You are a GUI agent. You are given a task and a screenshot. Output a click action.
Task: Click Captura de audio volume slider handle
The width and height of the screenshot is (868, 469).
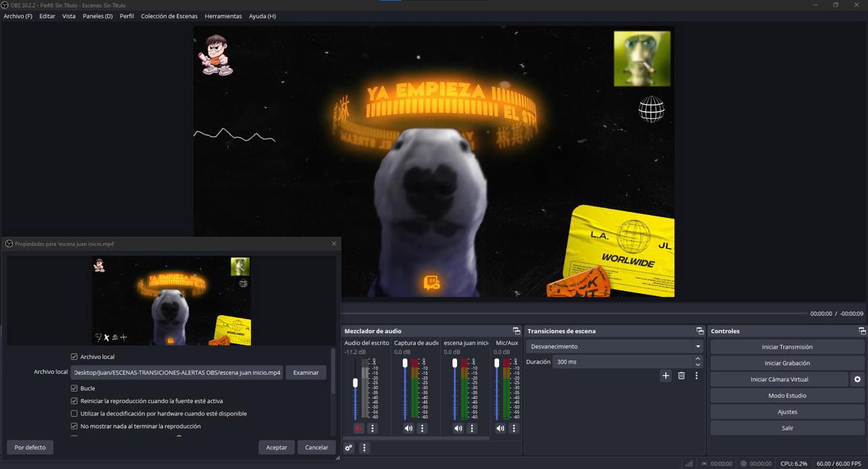click(x=405, y=363)
